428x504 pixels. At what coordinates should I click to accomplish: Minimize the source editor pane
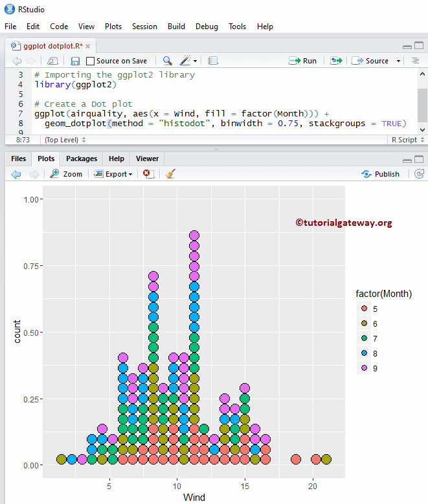[x=407, y=47]
